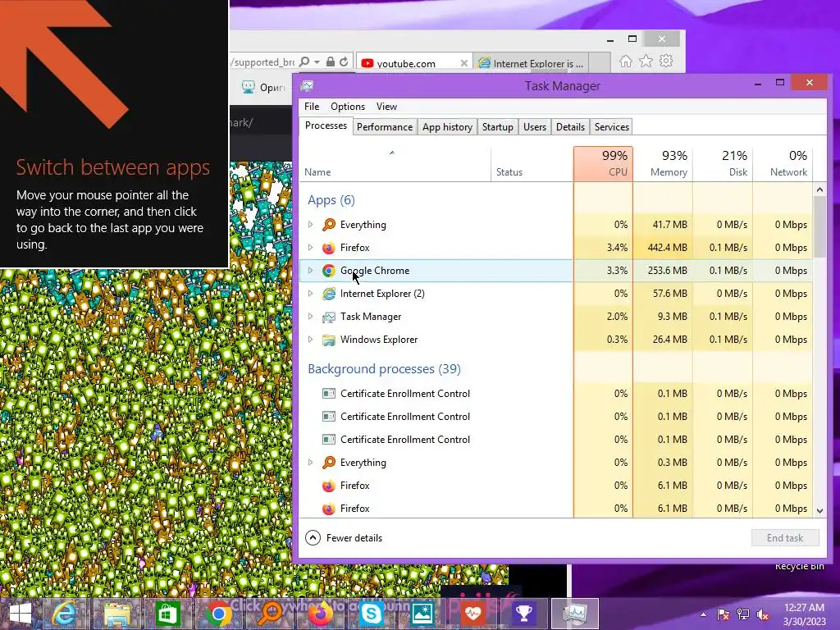Click the muted volume tray icon
The image size is (840, 630).
(763, 614)
